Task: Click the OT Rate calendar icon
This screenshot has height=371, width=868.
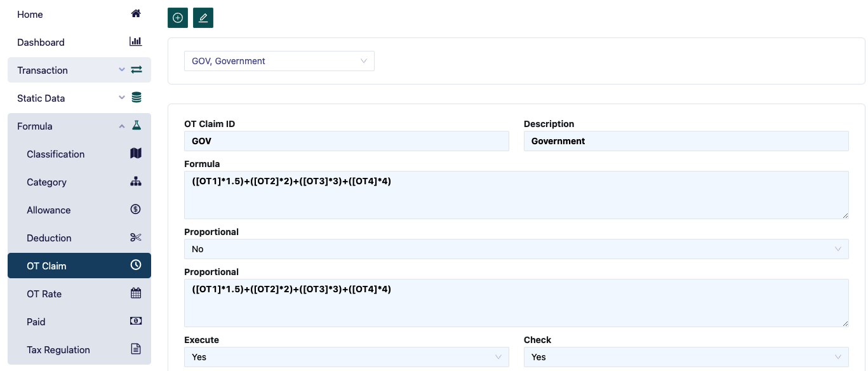Action: tap(136, 293)
